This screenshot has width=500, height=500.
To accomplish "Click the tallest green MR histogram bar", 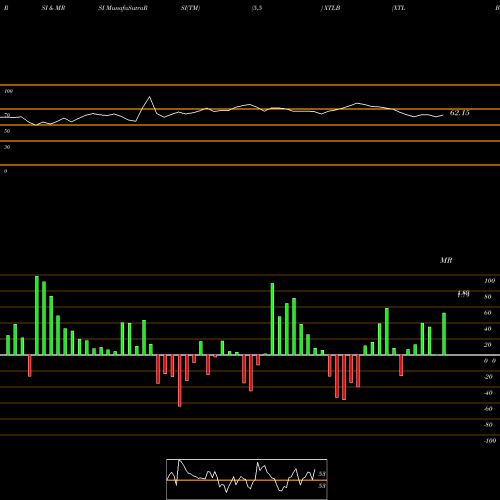I will pyautogui.click(x=37, y=315).
